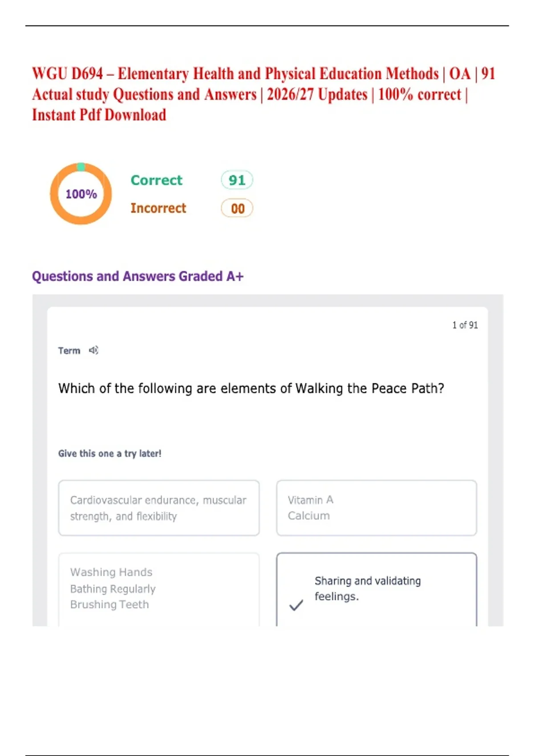Click the red WGU D694 document title
Viewport: 534px width, 756px height.
(263, 94)
